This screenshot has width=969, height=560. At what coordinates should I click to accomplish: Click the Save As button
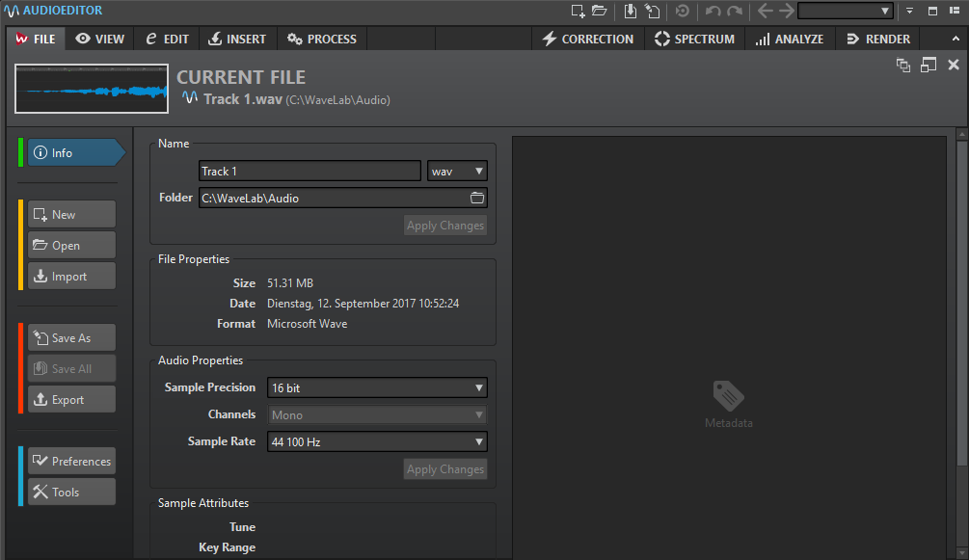(71, 338)
